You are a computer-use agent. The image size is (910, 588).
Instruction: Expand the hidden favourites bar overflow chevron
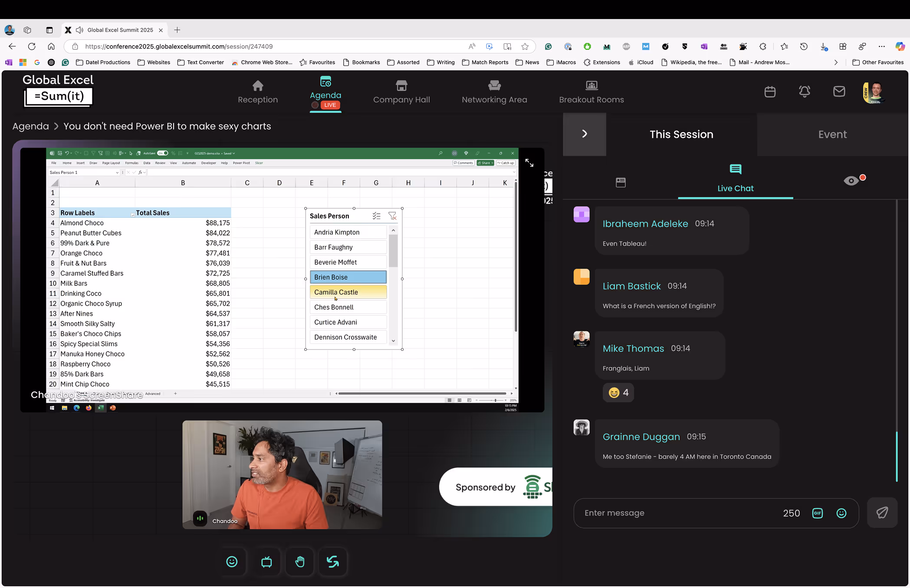[x=836, y=62]
